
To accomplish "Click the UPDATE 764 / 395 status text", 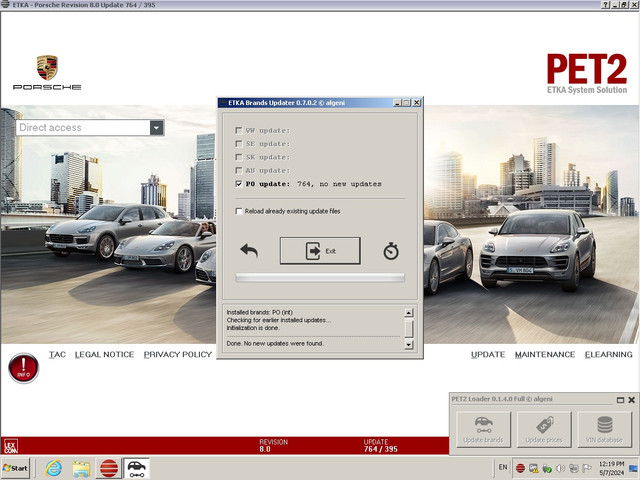I will point(380,445).
